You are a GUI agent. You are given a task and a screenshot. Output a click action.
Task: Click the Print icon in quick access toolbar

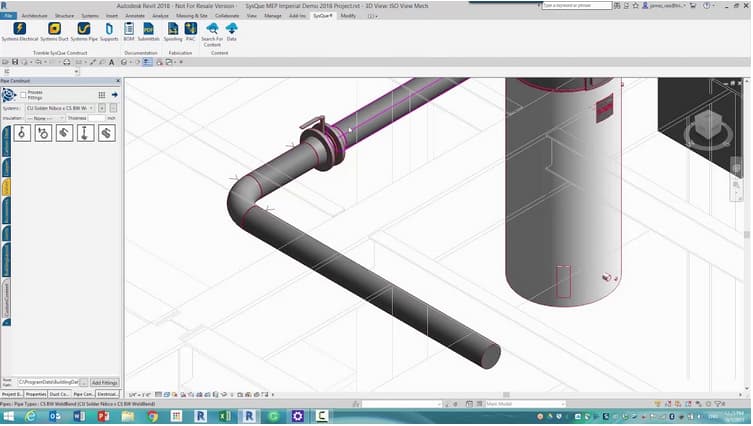tap(67, 62)
